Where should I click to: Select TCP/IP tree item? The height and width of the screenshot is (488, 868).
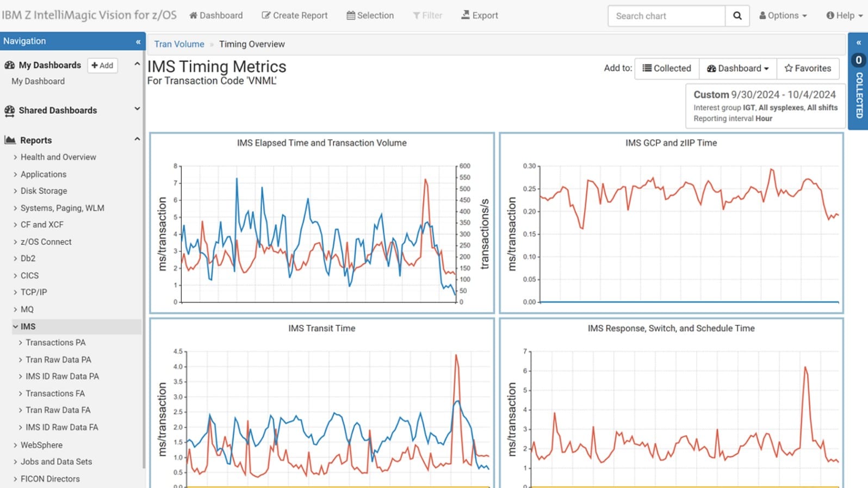34,292
